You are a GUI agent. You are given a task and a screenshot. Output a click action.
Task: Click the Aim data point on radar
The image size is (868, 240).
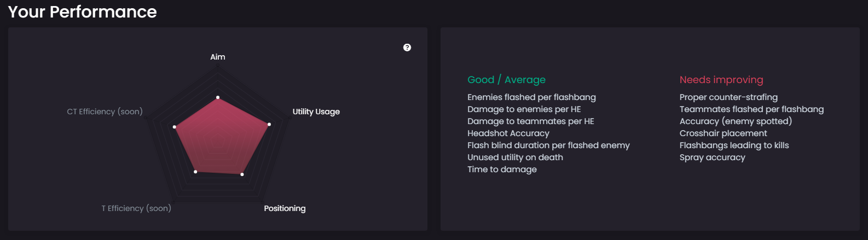(x=218, y=98)
